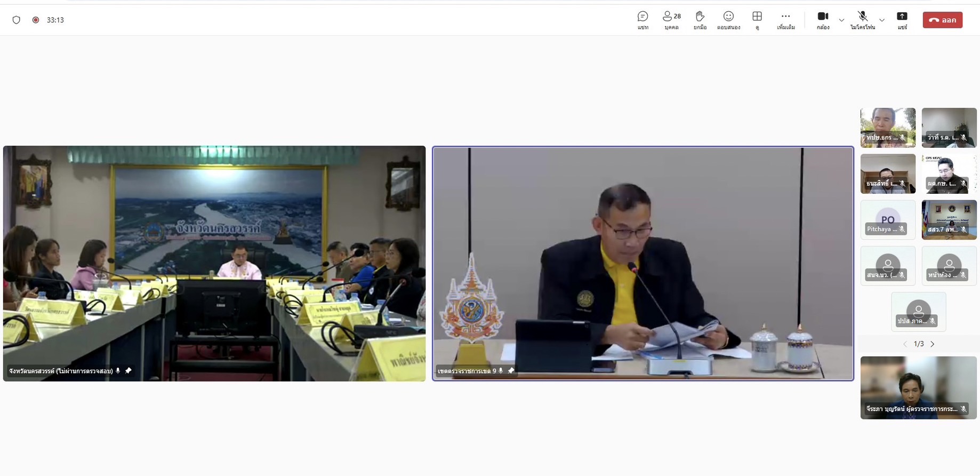The height and width of the screenshot is (476, 980).
Task: Open the meeting chat panel
Action: point(642,20)
